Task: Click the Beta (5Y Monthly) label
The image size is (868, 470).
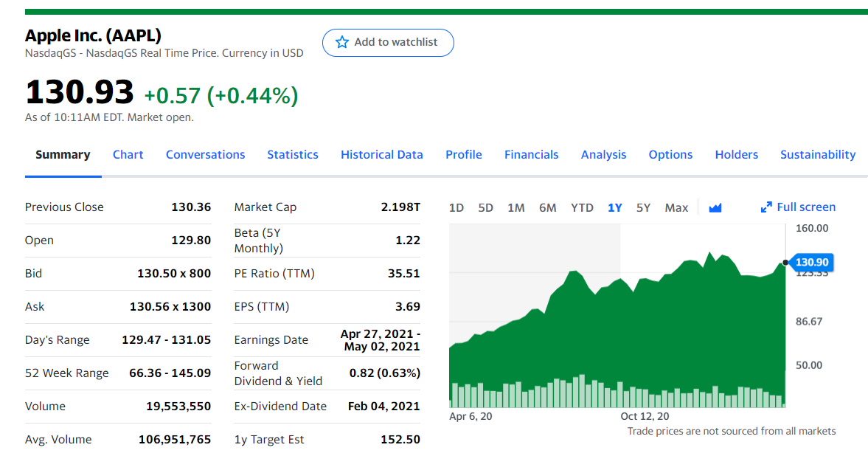Action: pyautogui.click(x=259, y=241)
